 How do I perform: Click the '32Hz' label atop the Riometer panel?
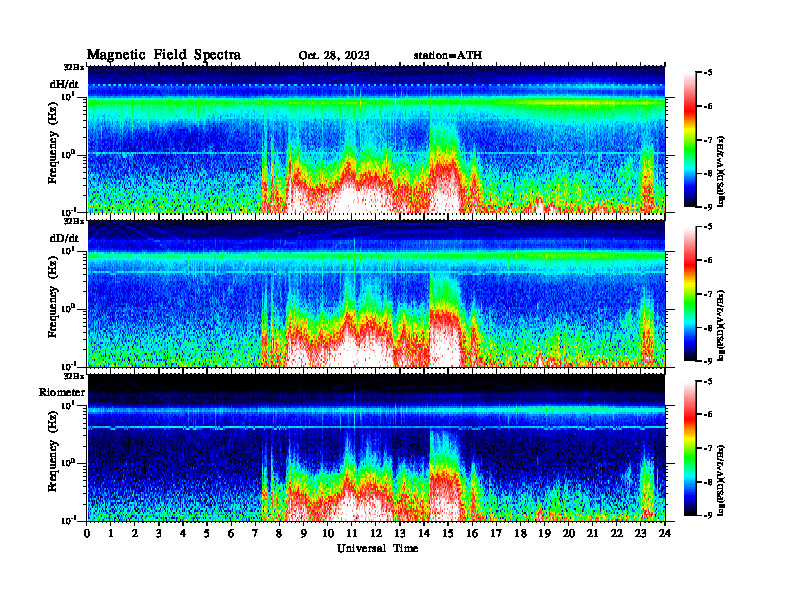pos(74,376)
